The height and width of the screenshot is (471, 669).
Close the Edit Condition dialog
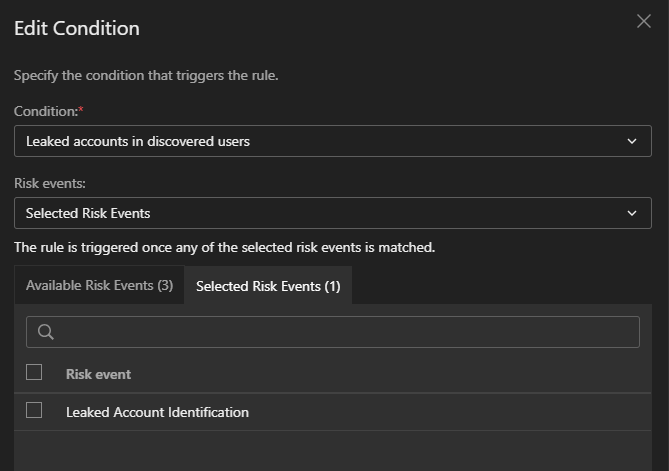644,21
